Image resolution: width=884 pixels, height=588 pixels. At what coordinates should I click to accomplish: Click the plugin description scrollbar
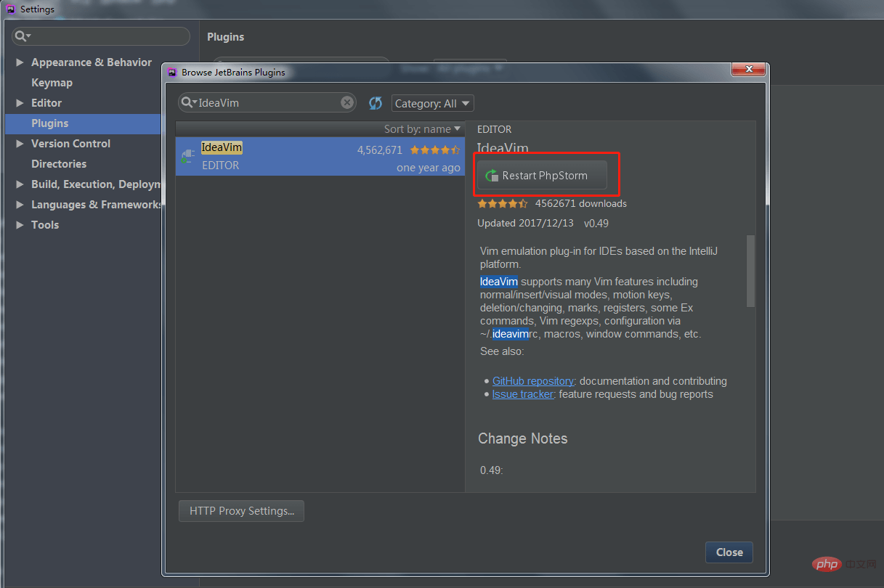click(750, 271)
